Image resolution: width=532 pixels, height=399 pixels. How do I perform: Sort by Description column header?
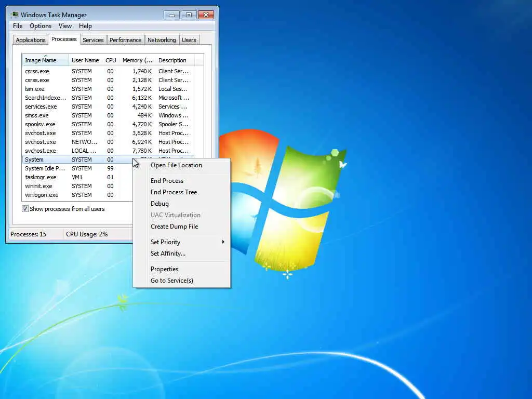[175, 60]
